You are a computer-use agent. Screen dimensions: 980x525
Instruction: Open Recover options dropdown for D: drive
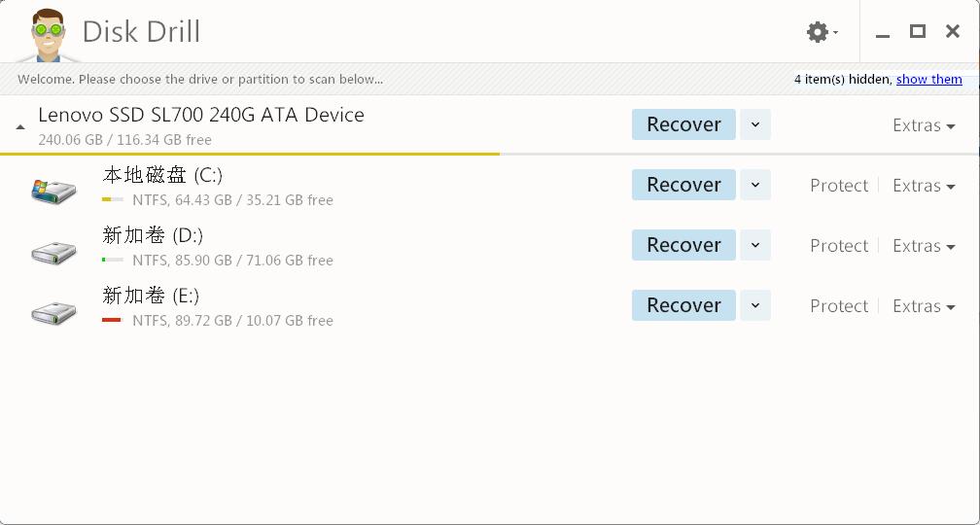click(755, 245)
